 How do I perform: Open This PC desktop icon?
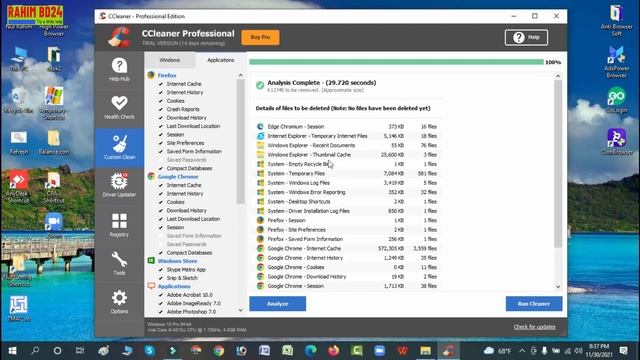point(19,59)
